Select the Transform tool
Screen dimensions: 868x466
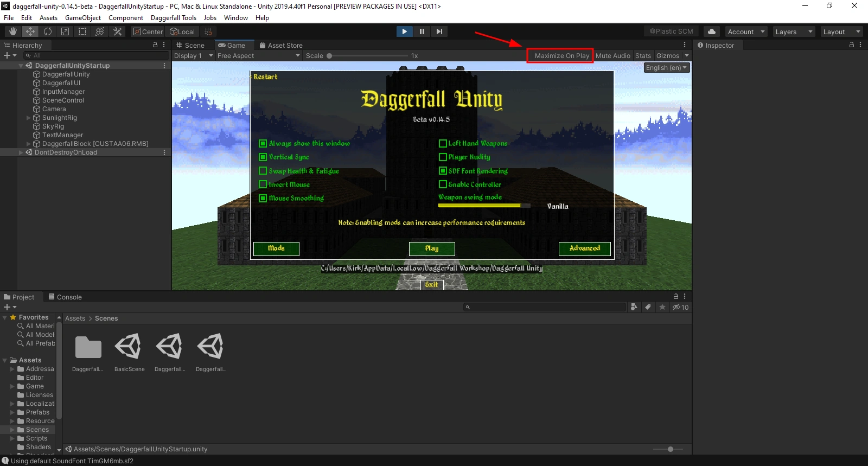(x=100, y=31)
